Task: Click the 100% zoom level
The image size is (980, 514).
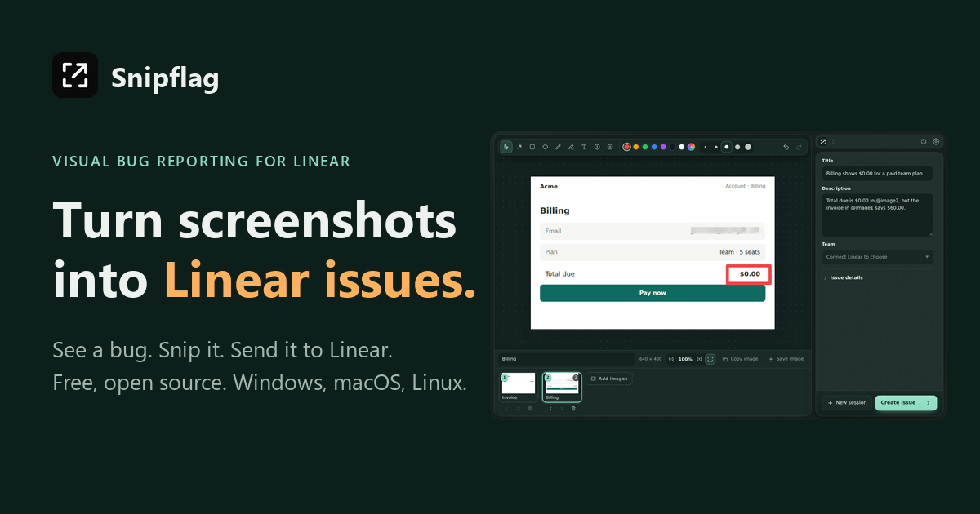Action: 685,359
